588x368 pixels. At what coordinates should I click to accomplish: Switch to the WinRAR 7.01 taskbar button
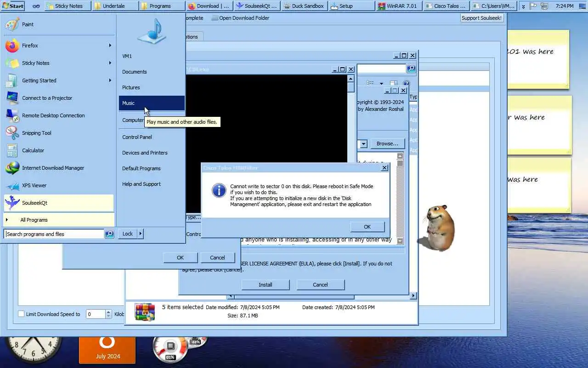point(398,6)
